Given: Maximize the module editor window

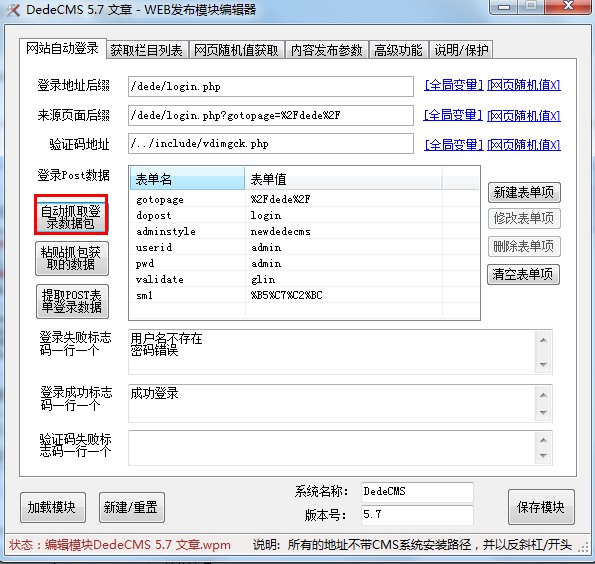Looking at the screenshot, I should [x=531, y=6].
